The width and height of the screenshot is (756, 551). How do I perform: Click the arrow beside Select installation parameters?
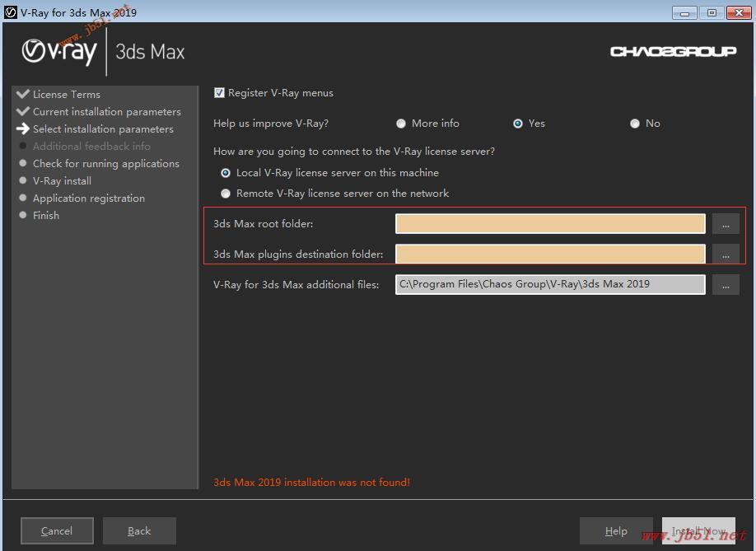(x=23, y=128)
